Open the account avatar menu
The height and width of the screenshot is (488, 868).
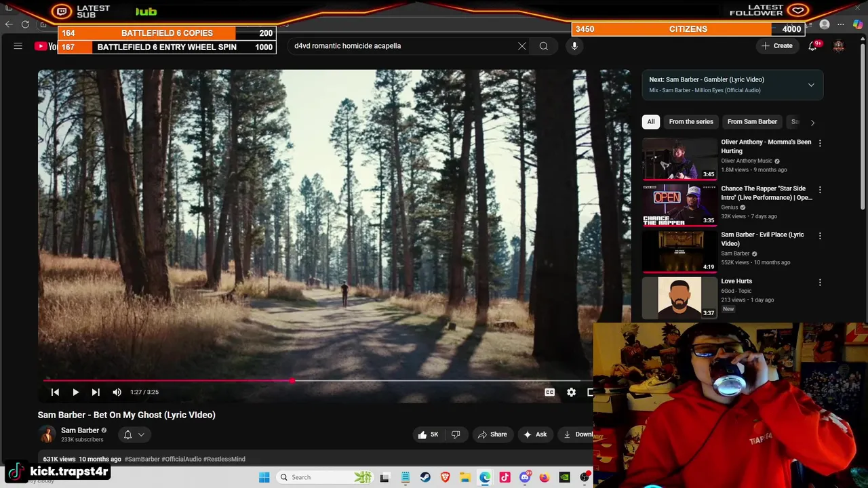[x=839, y=46]
